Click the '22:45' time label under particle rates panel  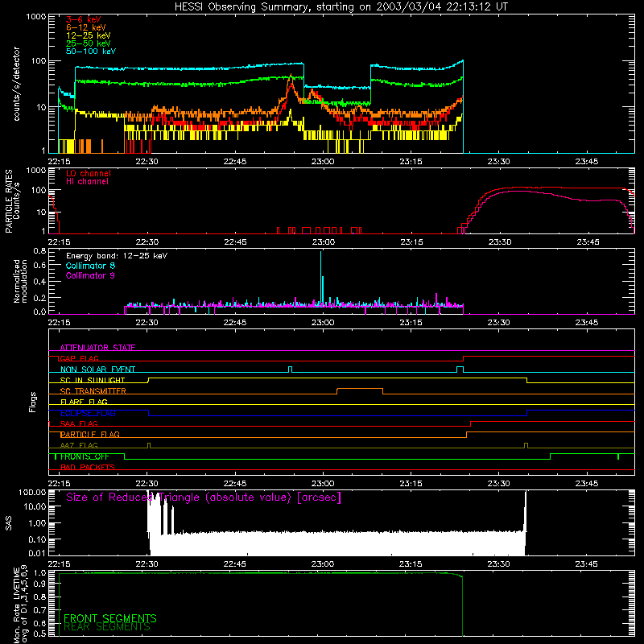pyautogui.click(x=235, y=242)
